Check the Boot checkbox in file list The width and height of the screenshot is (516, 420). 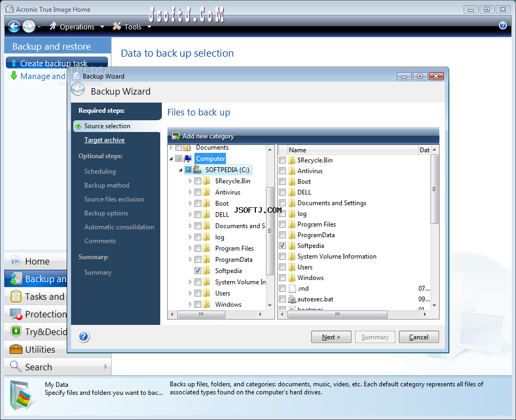283,181
